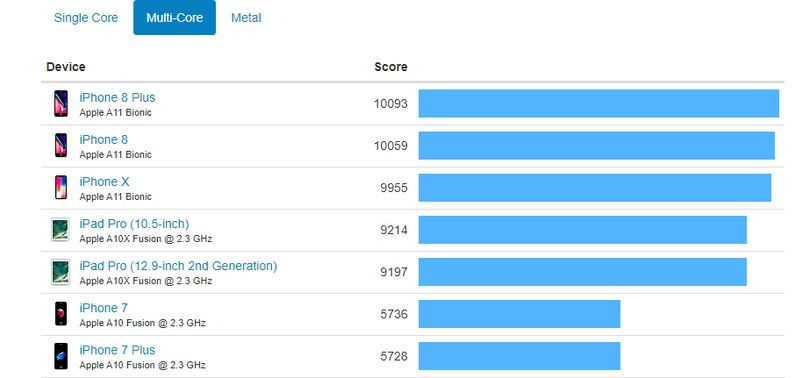Open the iPhone 7 Plus link
This screenshot has height=378, width=810.
pos(117,350)
